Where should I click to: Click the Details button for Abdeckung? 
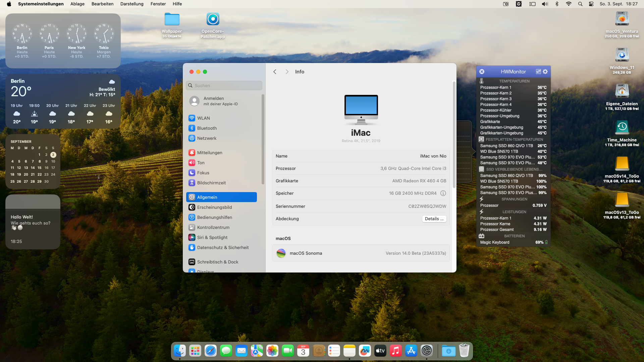(434, 219)
